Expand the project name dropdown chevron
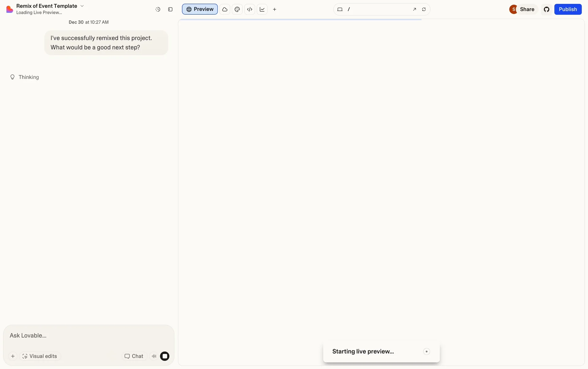Screen dimensions: 588x369 click(x=82, y=6)
